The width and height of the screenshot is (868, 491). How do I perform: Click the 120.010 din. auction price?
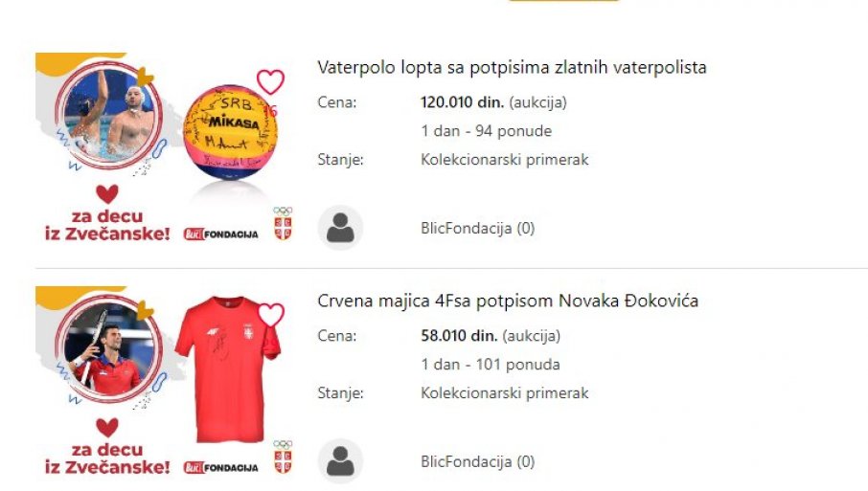click(x=462, y=102)
